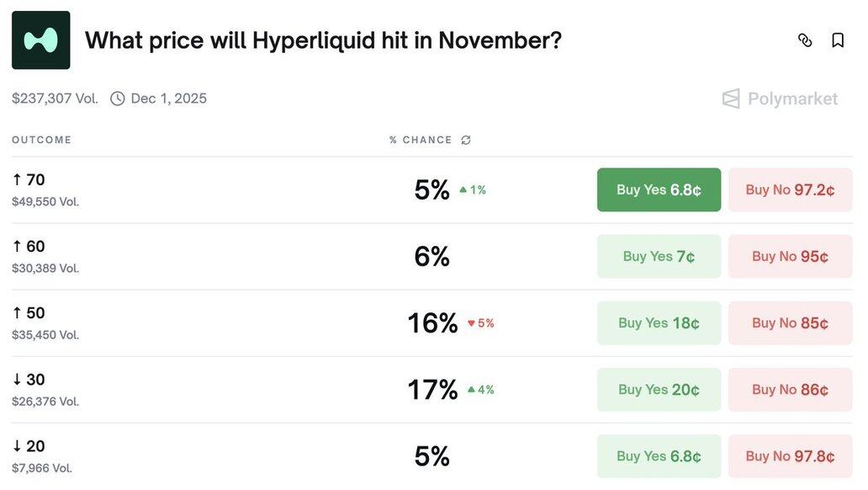Click the refresh icon beside % Chance
868x490 pixels.
[x=466, y=140]
